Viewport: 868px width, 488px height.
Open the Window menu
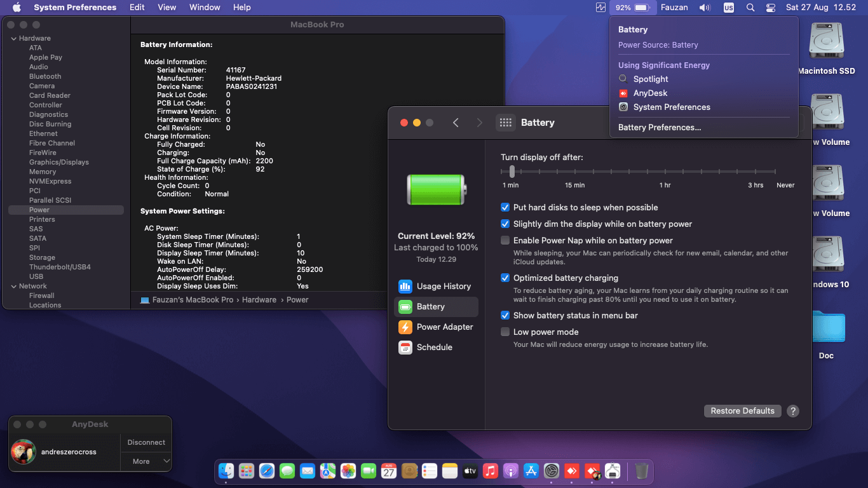point(205,8)
